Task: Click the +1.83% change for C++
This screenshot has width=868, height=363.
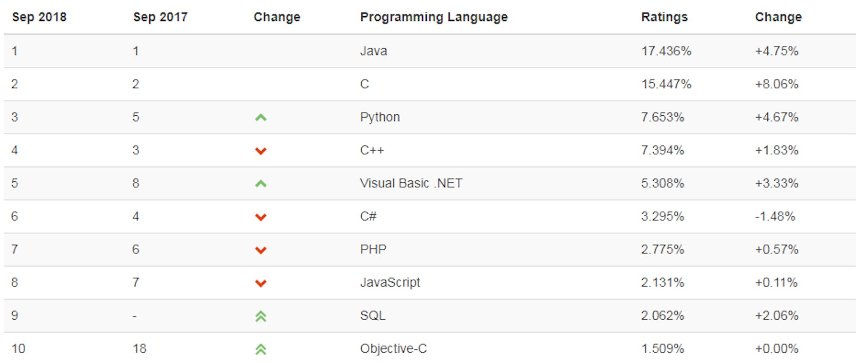Action: pyautogui.click(x=777, y=150)
